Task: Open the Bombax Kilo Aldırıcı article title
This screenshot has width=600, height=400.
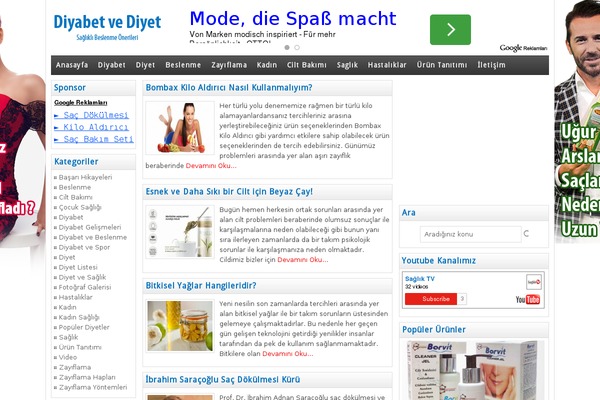Action: pos(229,88)
